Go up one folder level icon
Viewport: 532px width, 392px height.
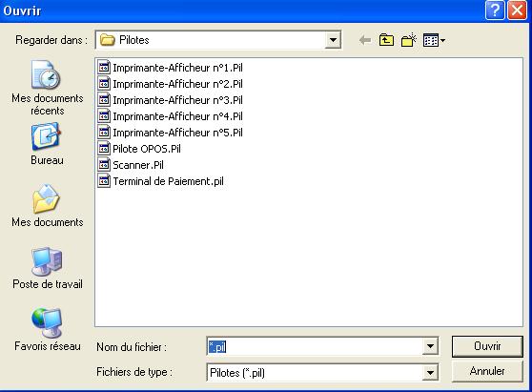tap(386, 40)
